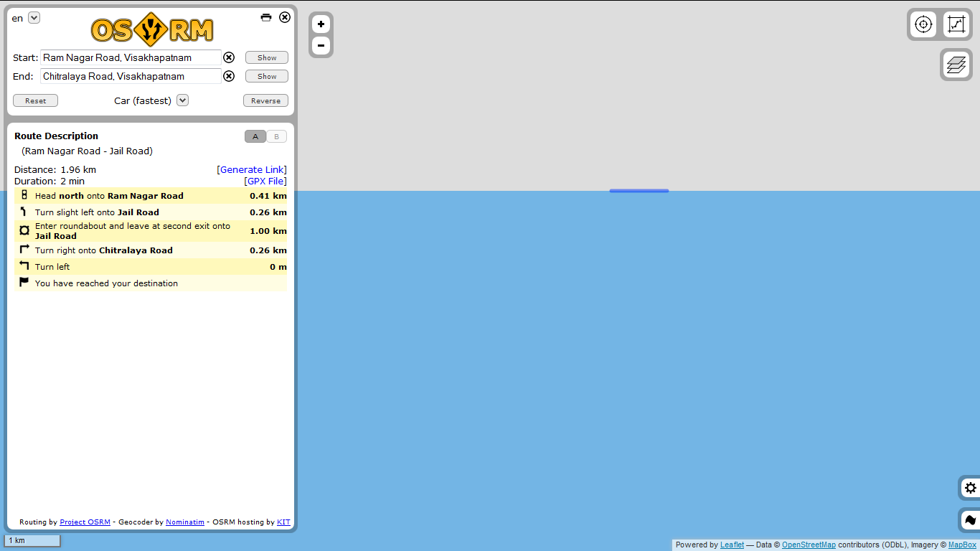Screen dimensions: 980x551
Task: Click the slight left turn icon
Action: pyautogui.click(x=24, y=212)
